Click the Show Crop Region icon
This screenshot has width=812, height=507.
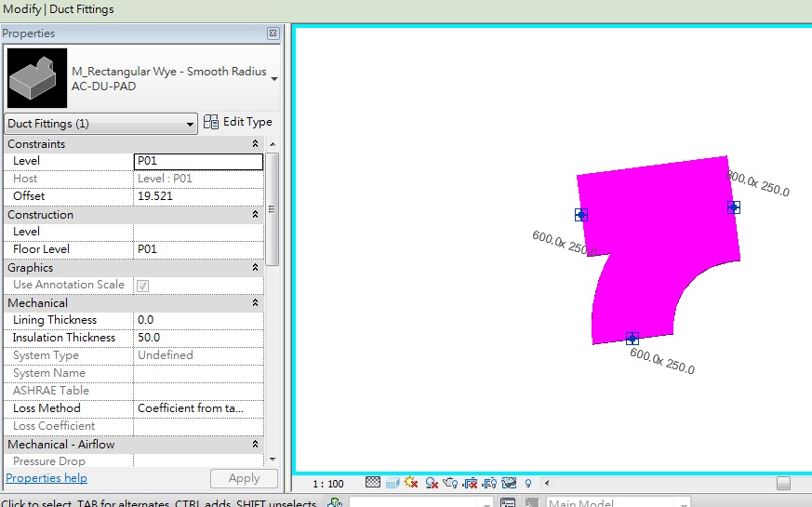[x=489, y=483]
